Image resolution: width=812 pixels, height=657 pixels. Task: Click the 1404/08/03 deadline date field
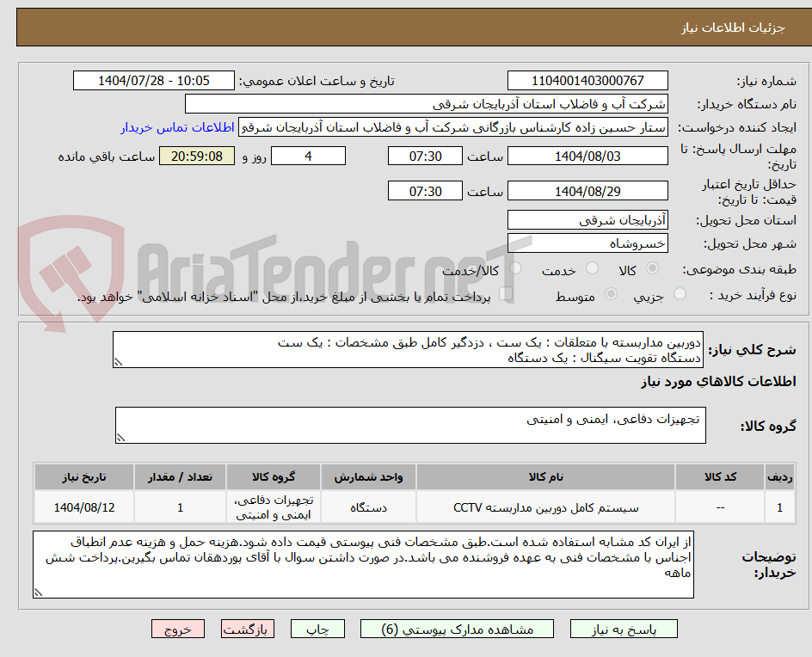point(587,155)
